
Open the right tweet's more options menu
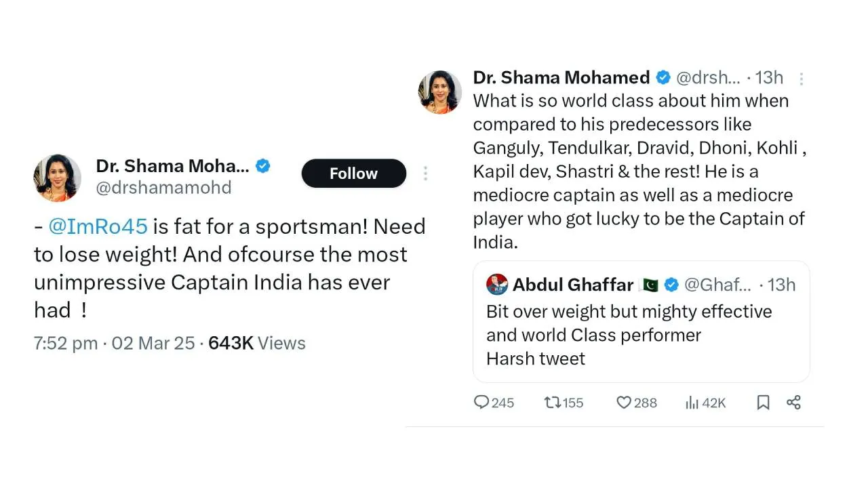pyautogui.click(x=801, y=79)
